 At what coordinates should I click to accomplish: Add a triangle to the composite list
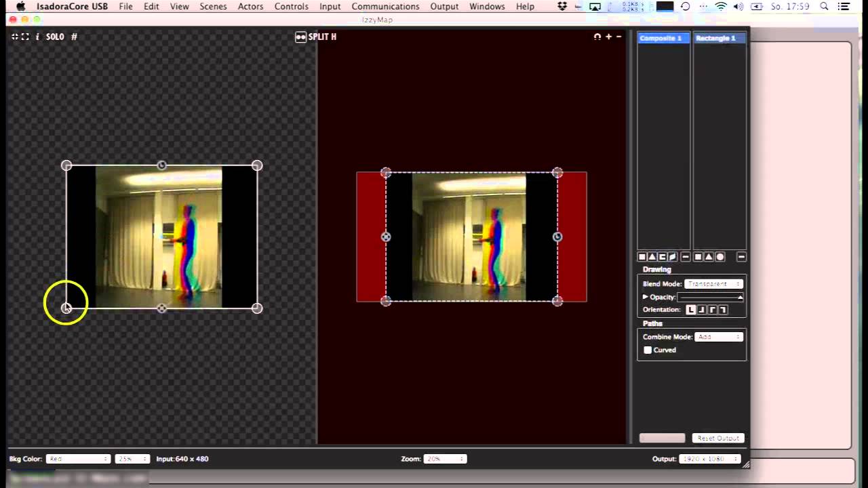point(652,257)
